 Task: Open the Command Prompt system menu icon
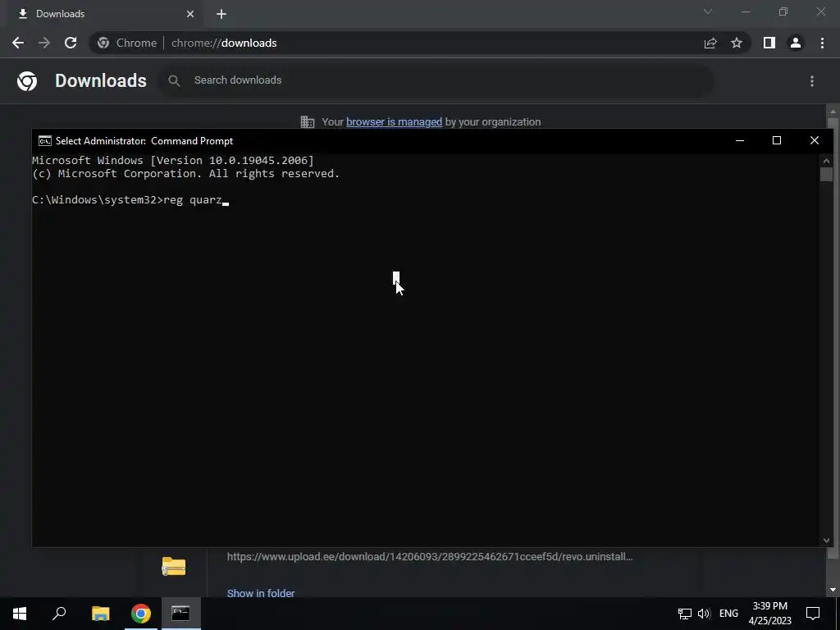pyautogui.click(x=45, y=141)
